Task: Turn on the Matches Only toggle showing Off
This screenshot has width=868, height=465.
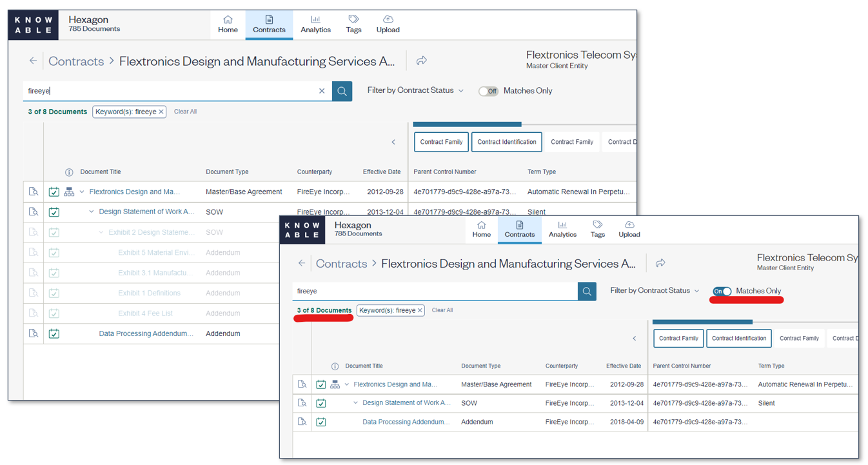Action: (488, 91)
